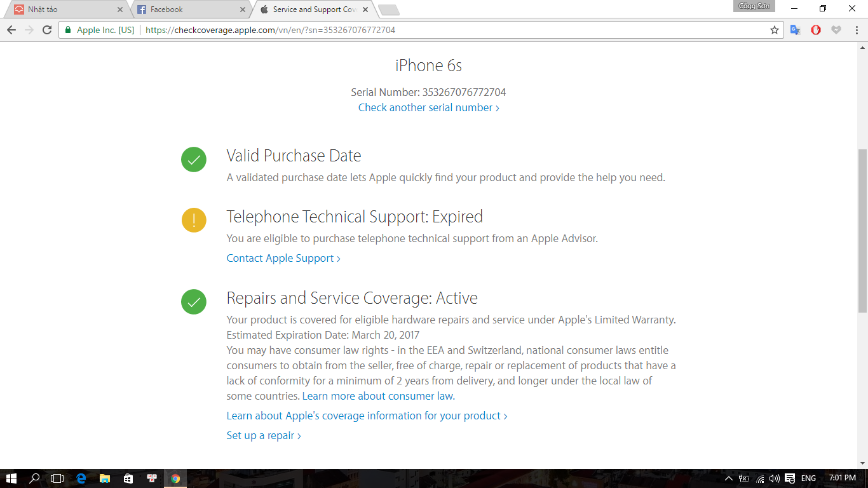Click the scrollbar up arrow
Screen dimensions: 868x488
(862, 48)
